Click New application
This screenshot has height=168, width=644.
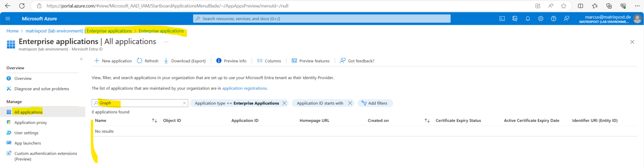113,61
